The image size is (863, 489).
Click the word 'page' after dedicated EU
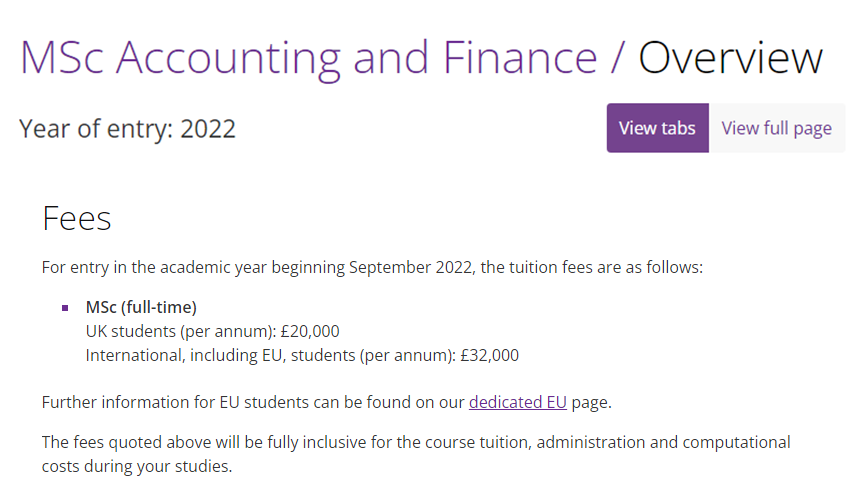[x=589, y=403]
